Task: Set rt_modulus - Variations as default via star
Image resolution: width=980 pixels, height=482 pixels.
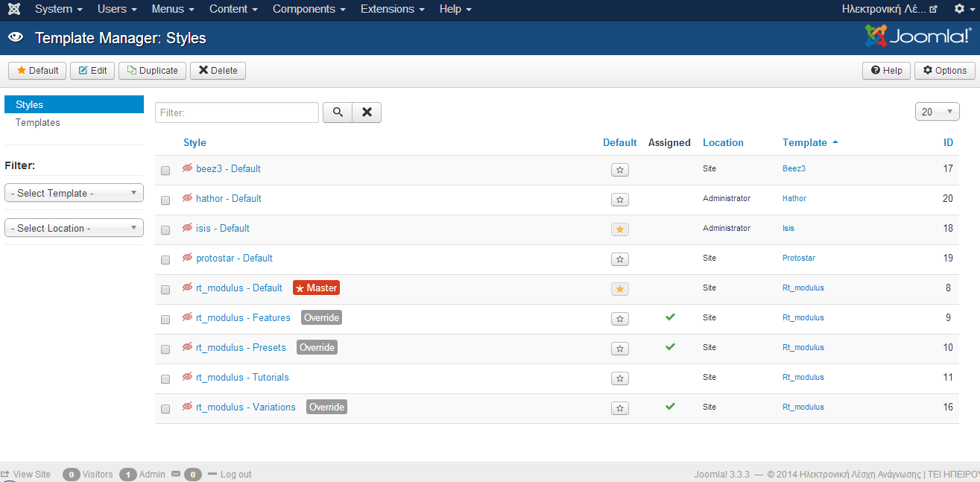Action: 620,408
